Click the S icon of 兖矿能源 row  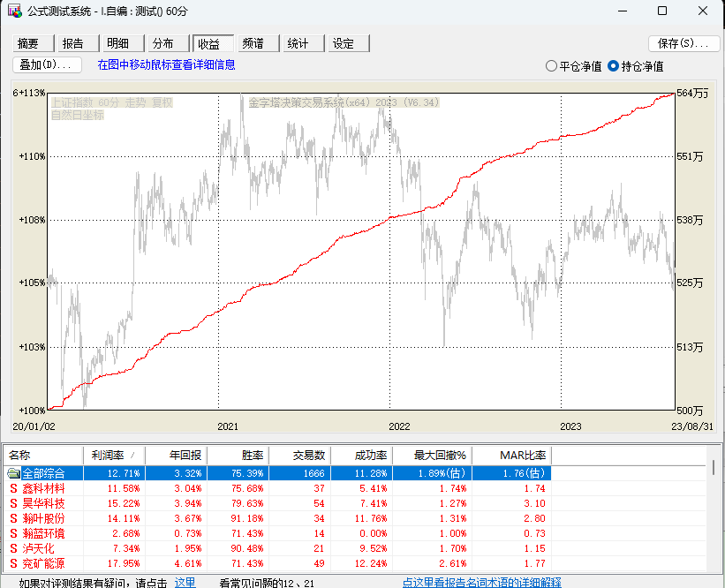tap(14, 563)
